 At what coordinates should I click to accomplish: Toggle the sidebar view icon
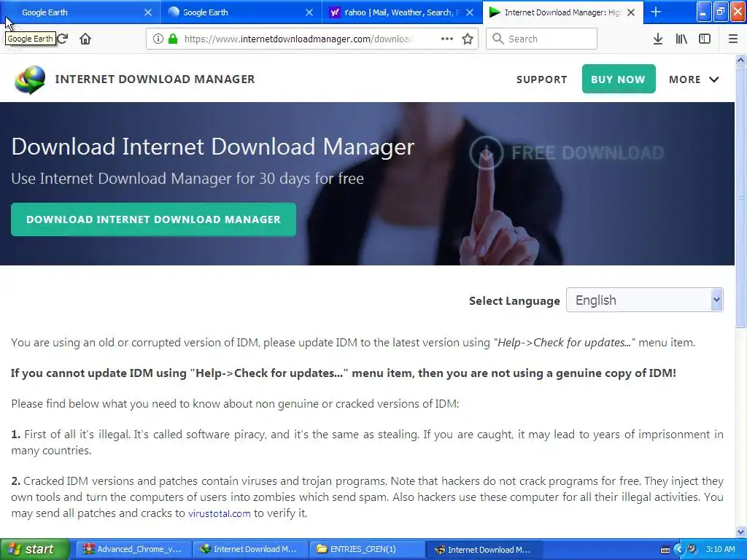(705, 39)
